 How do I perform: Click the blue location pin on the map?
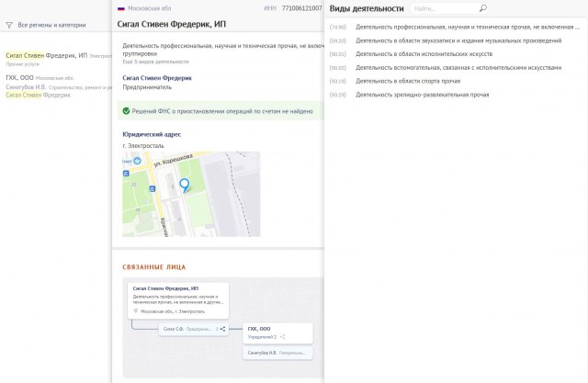point(184,186)
